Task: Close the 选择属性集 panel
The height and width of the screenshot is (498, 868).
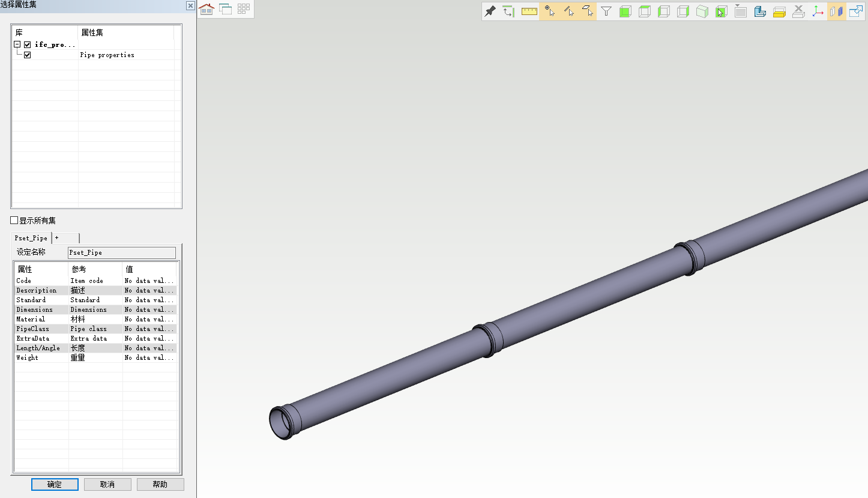Action: [190, 5]
